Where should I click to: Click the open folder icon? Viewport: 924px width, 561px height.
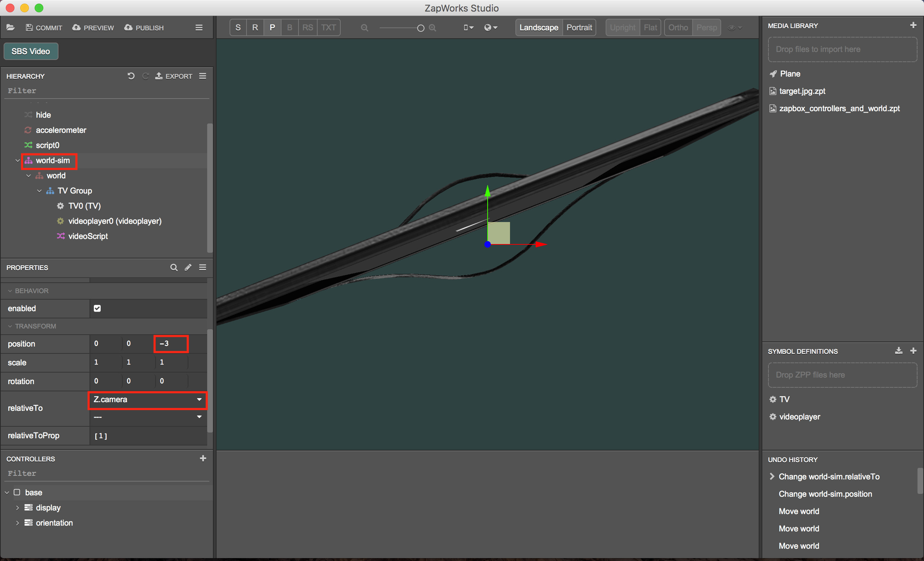(x=10, y=27)
